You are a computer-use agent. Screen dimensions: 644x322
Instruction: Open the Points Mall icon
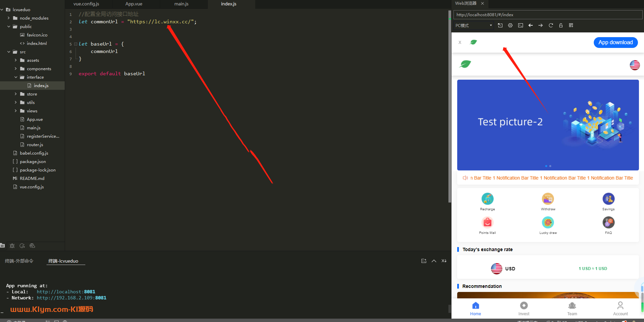tap(488, 222)
